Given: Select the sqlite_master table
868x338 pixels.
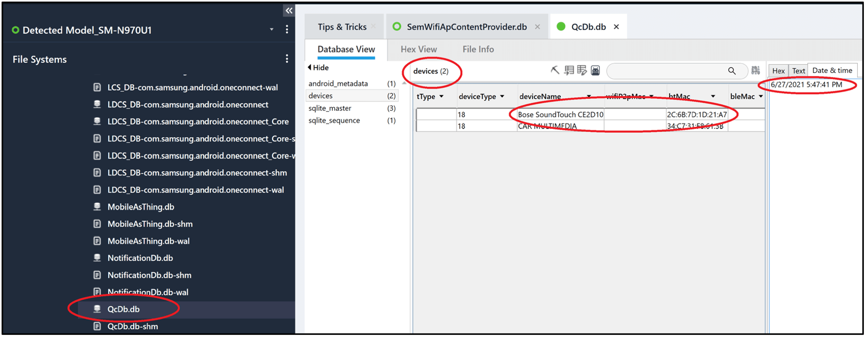Looking at the screenshot, I should [x=330, y=109].
